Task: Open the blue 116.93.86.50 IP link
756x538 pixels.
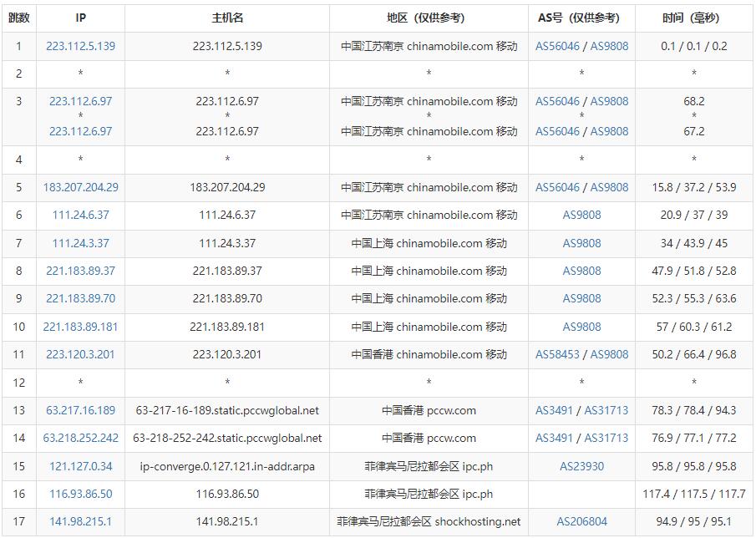Action: (x=80, y=494)
